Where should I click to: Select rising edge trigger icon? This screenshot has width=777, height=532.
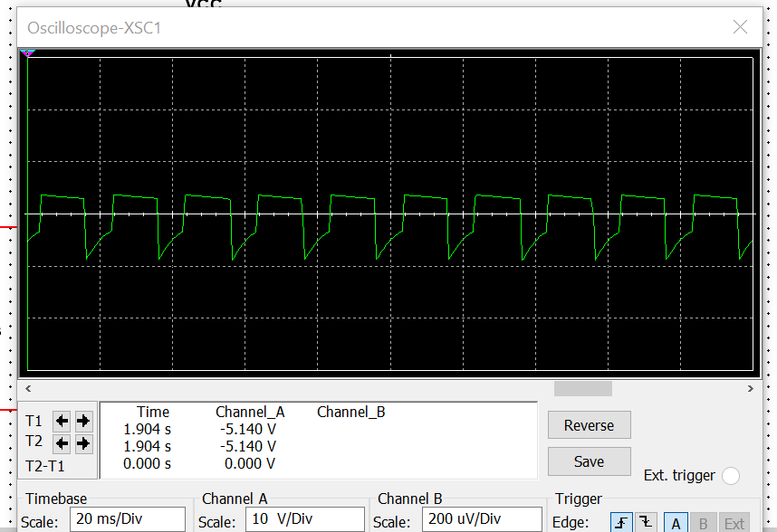(621, 523)
